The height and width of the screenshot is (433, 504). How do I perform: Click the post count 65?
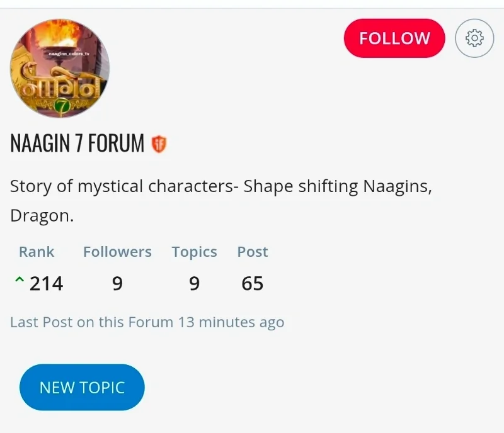253,284
